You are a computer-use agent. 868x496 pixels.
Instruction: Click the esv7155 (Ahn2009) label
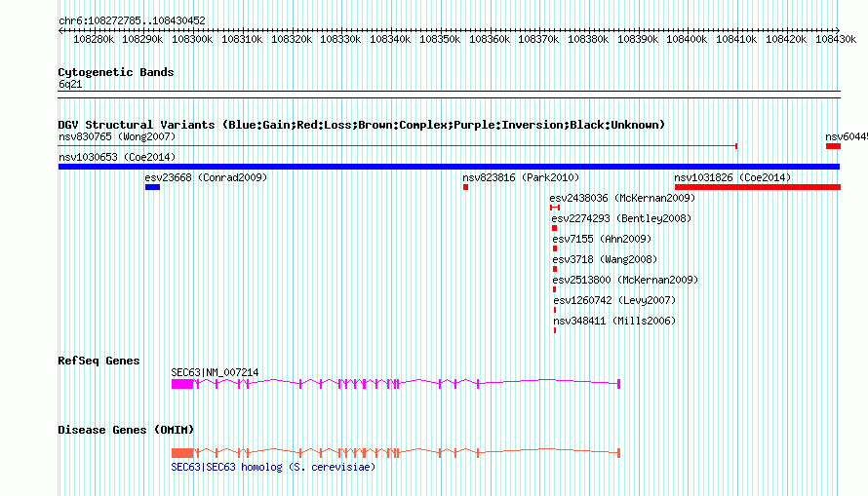602,239
